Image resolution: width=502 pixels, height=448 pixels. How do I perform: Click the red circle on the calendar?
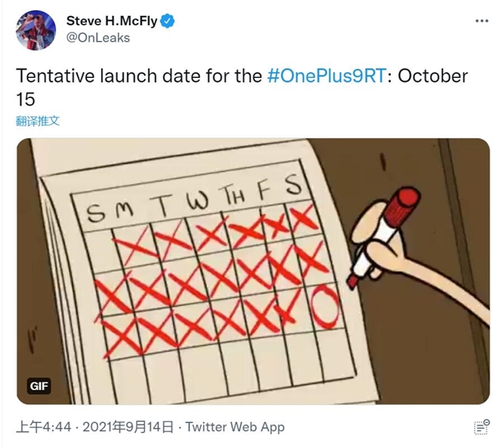point(325,306)
